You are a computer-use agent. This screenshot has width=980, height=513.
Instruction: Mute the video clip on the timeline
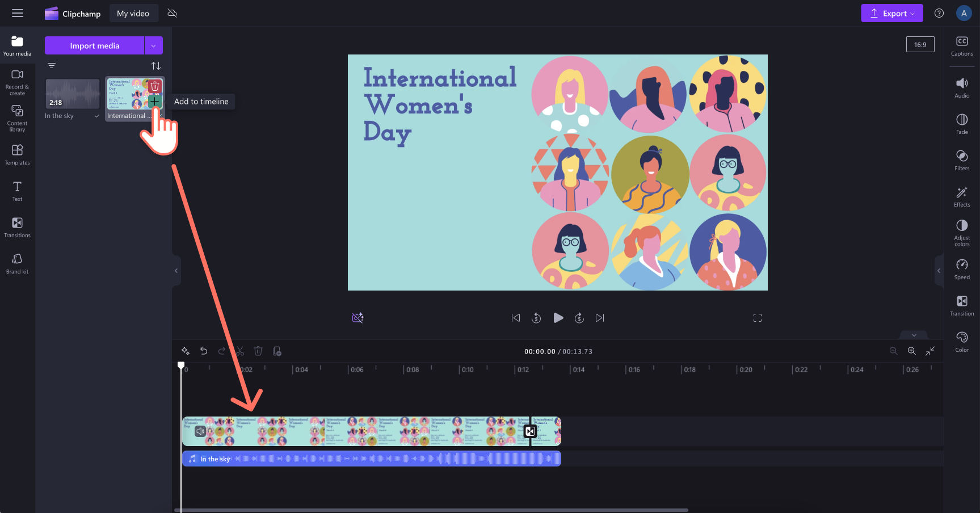click(x=200, y=431)
